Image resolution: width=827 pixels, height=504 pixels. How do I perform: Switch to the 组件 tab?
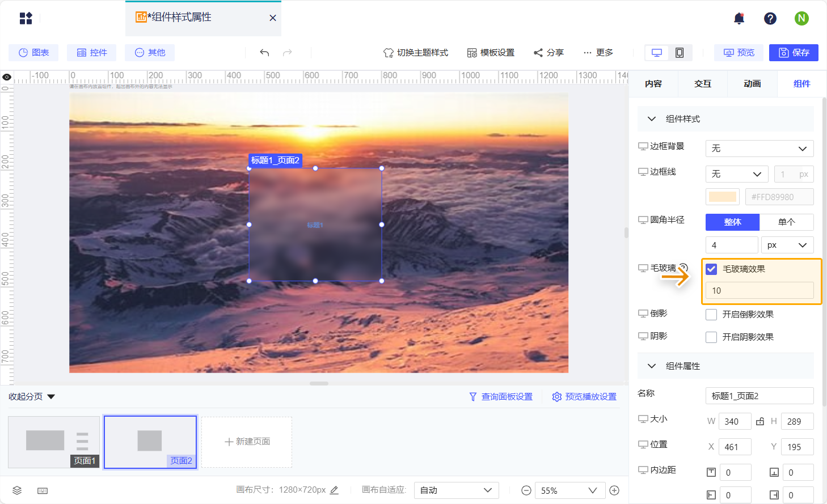[x=801, y=84]
